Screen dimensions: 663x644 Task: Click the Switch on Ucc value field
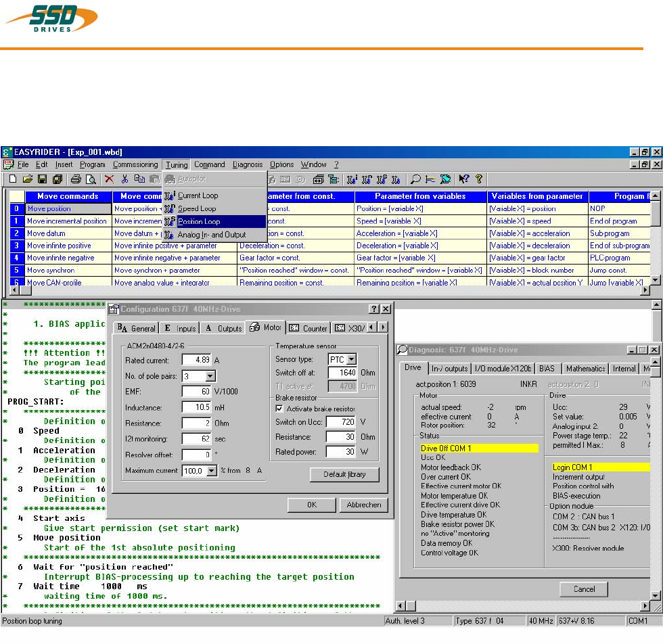pos(341,422)
